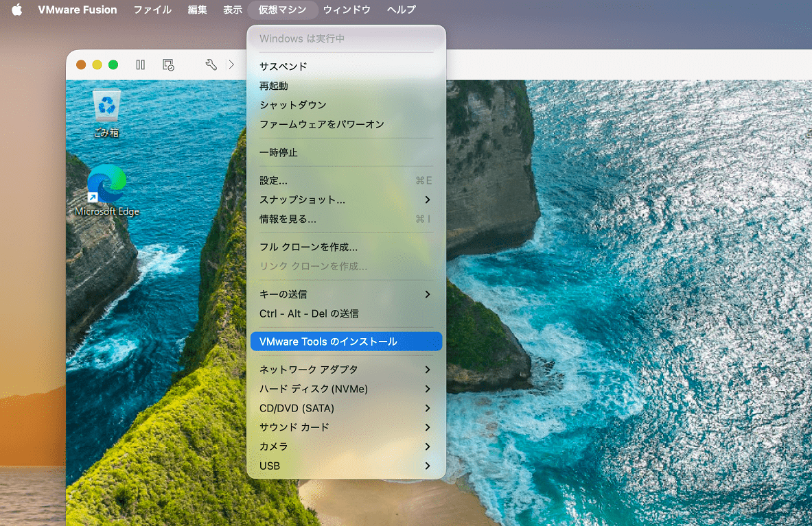
Task: Open the VMware Fusion app menu
Action: [77, 10]
